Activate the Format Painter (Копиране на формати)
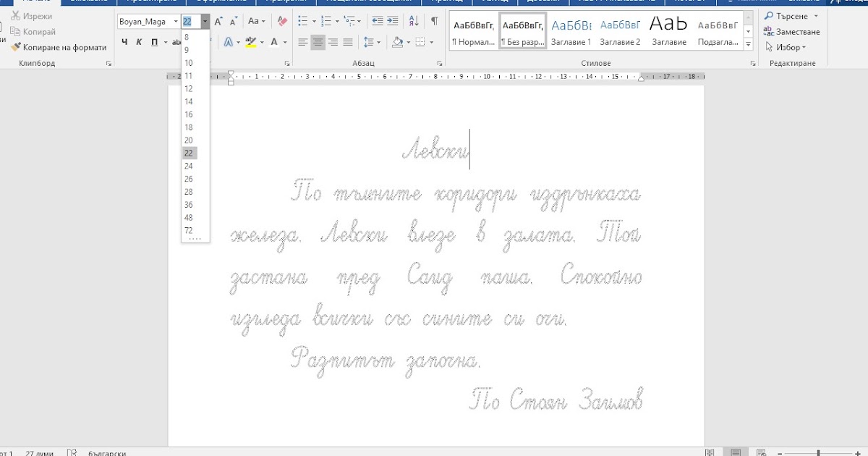868x456 pixels. pyautogui.click(x=59, y=47)
